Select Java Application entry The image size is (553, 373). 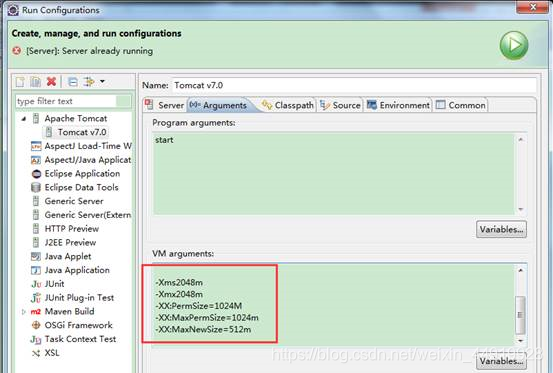click(77, 270)
